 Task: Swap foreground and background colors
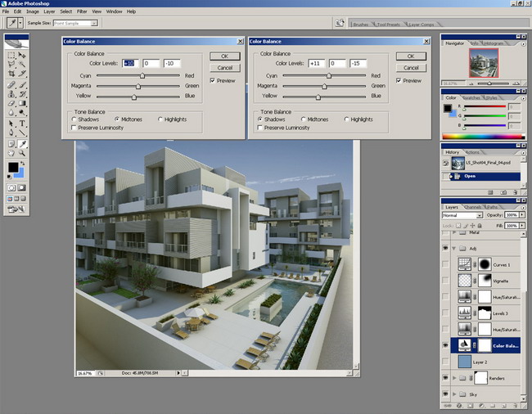(22, 164)
